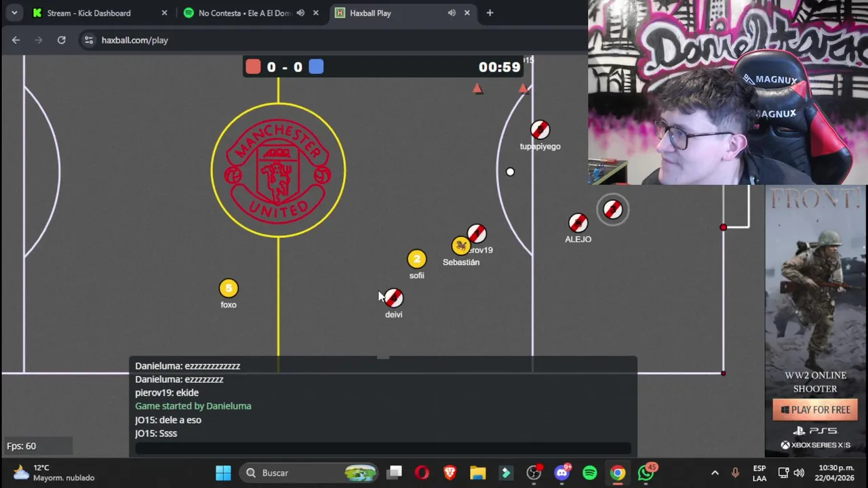This screenshot has width=868, height=488.
Task: Click the chat resize handle above messages
Action: (383, 357)
